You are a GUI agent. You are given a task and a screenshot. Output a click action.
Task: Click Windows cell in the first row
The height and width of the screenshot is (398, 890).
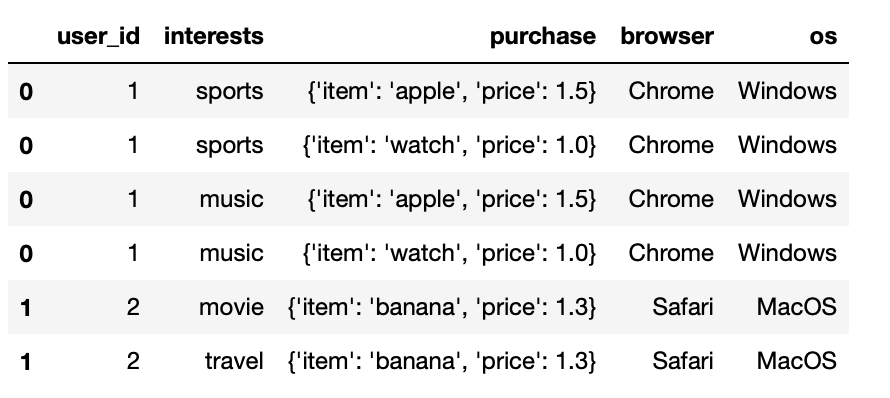click(x=787, y=91)
